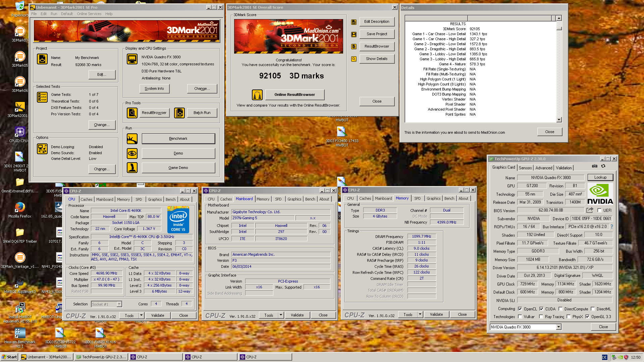Toggle the PhysX checkbox in GPU-Z
Viewport: 644px width, 362px height.
tap(569, 317)
